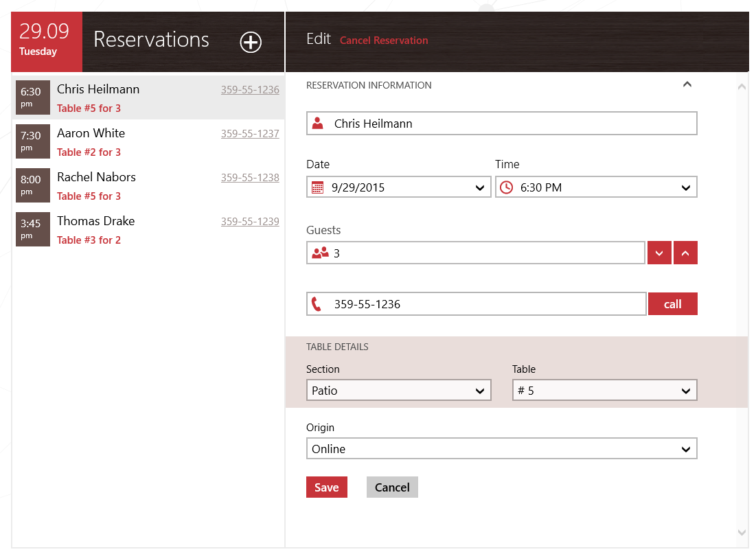Open the Section dropdown Patio

pos(399,390)
